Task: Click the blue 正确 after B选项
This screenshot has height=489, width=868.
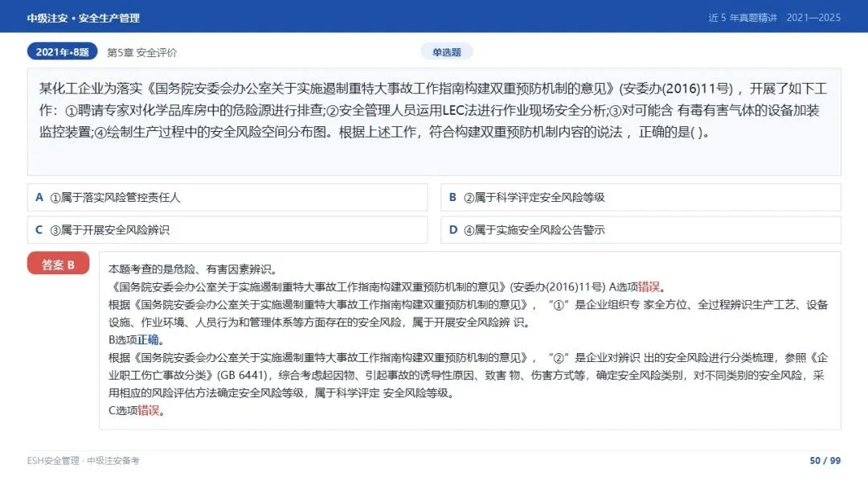Action: (x=148, y=339)
